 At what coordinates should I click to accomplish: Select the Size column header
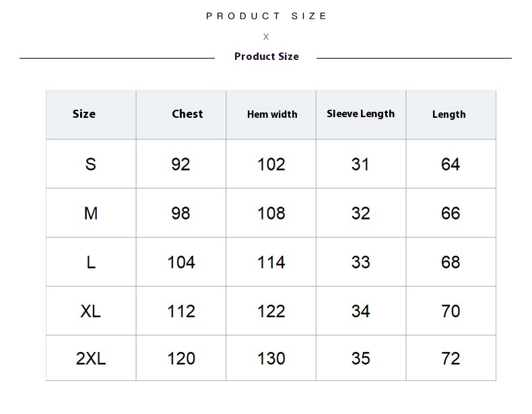[84, 114]
